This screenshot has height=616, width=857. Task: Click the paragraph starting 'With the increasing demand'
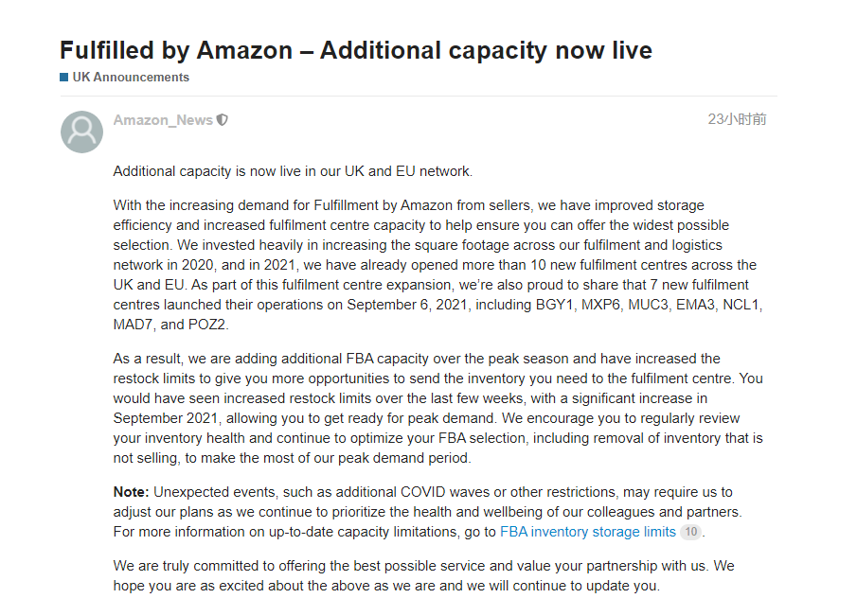click(437, 265)
